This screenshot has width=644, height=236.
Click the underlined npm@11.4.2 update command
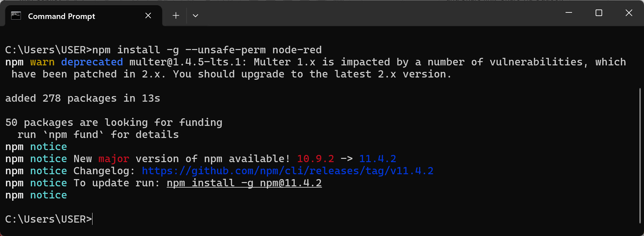(244, 183)
